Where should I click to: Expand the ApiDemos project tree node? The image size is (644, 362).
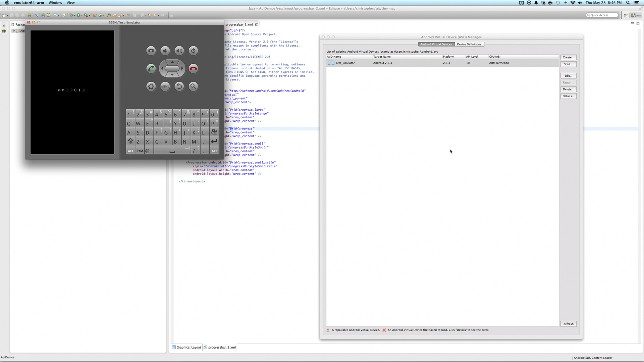pos(14,31)
